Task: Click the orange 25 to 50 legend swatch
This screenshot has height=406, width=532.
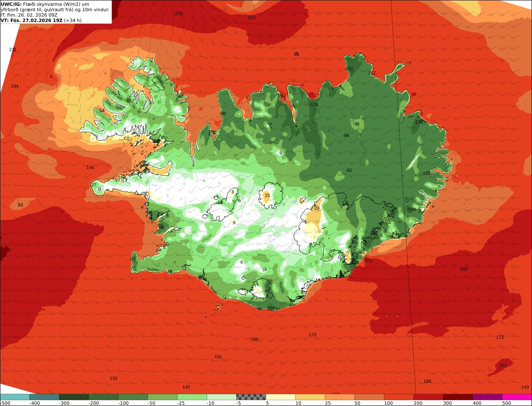Action: pos(340,397)
